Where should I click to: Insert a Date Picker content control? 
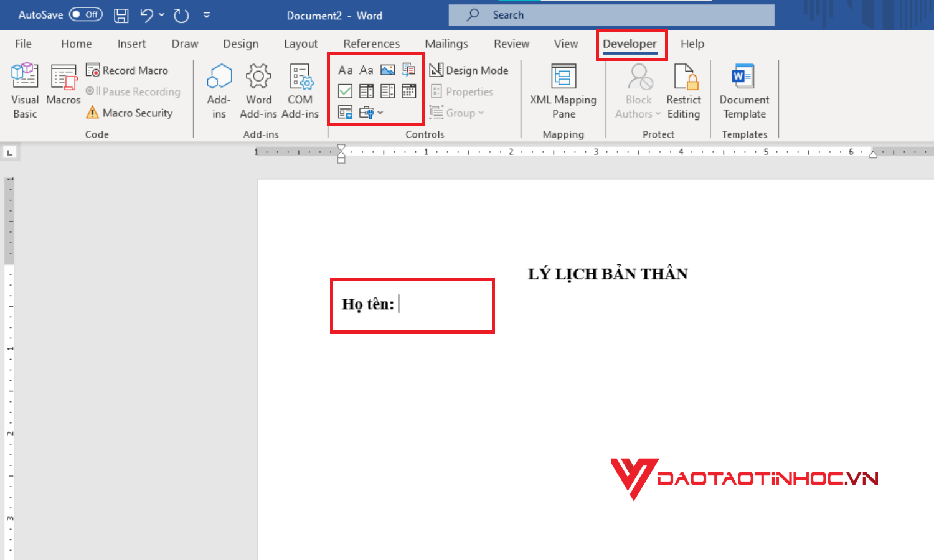pos(408,91)
